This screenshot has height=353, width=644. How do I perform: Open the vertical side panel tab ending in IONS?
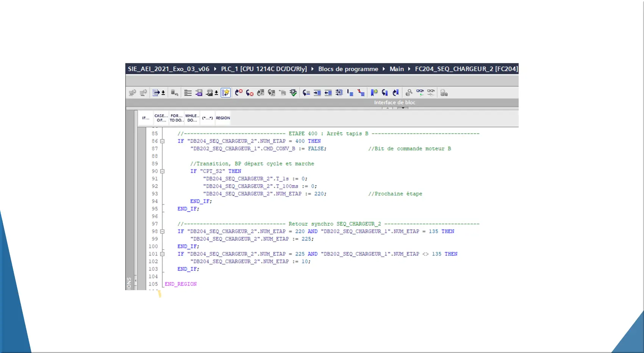pos(129,283)
